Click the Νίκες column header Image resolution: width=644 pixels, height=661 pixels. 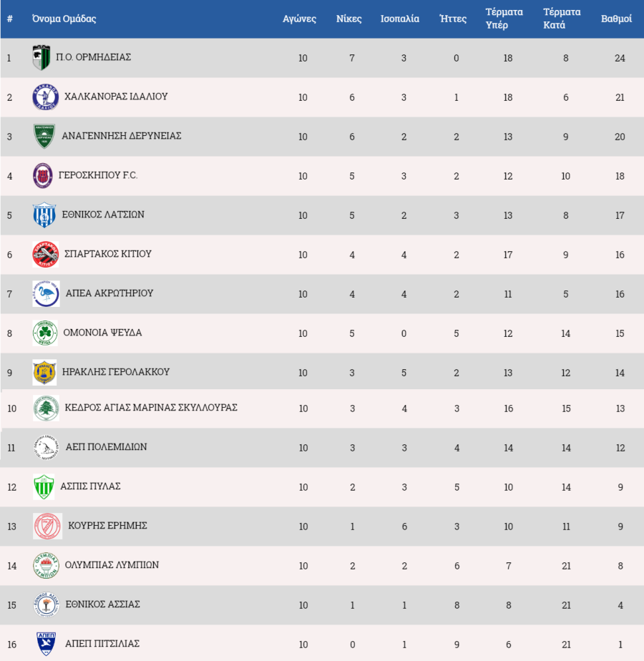pyautogui.click(x=348, y=19)
